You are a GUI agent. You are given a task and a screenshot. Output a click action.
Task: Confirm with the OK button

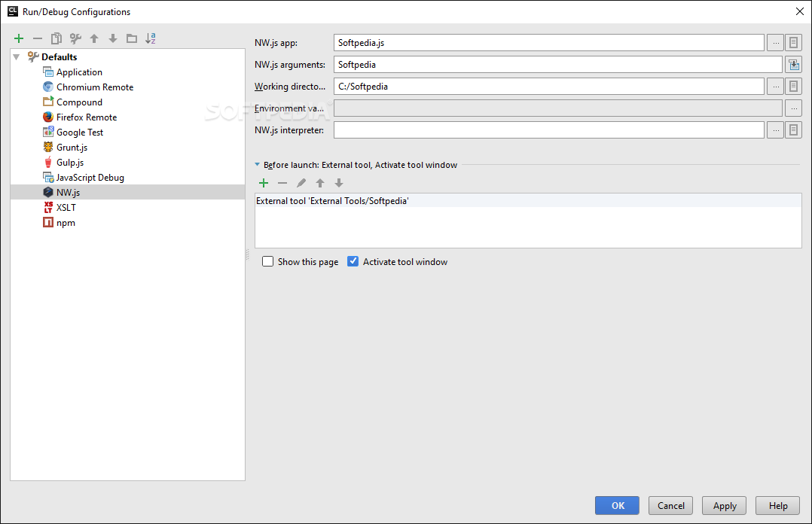pos(618,505)
